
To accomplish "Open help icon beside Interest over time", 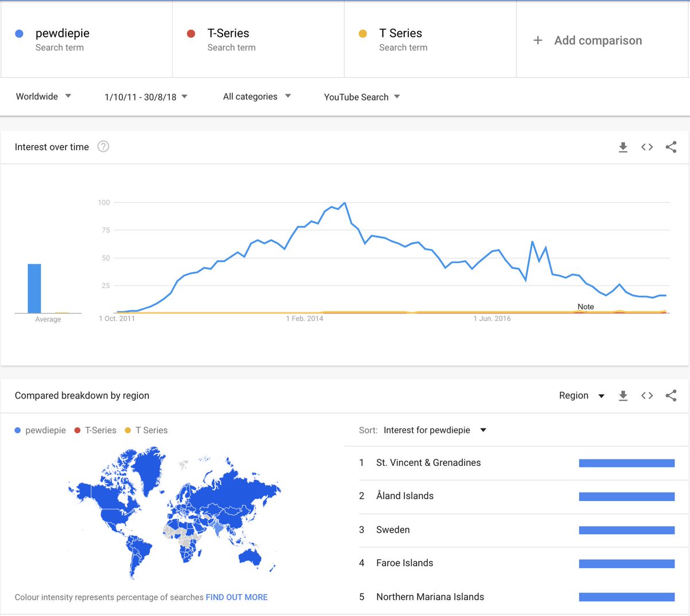I will pyautogui.click(x=103, y=147).
